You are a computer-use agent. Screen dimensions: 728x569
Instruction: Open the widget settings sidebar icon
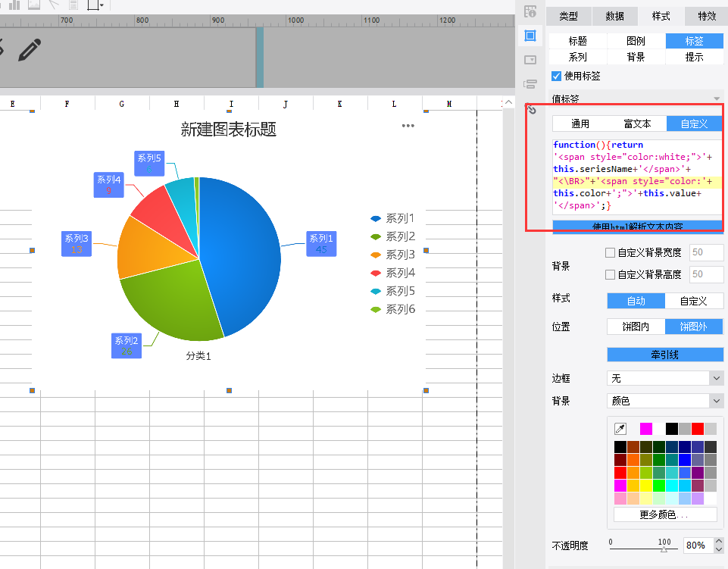coord(530,60)
